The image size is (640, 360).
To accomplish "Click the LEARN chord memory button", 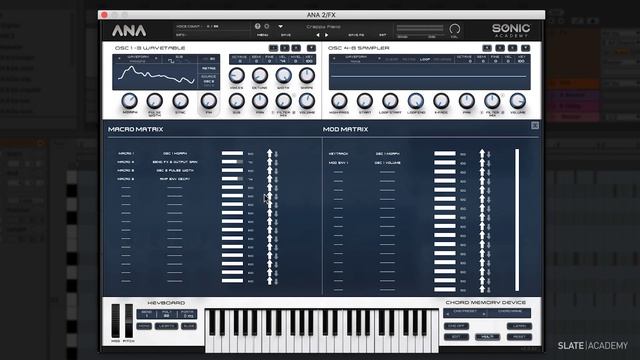I will 519,326.
